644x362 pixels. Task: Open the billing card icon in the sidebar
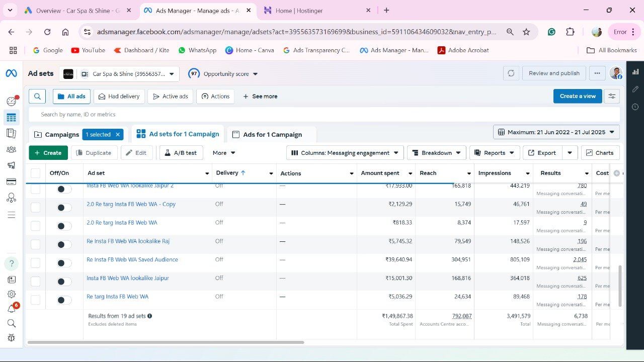(x=11, y=182)
